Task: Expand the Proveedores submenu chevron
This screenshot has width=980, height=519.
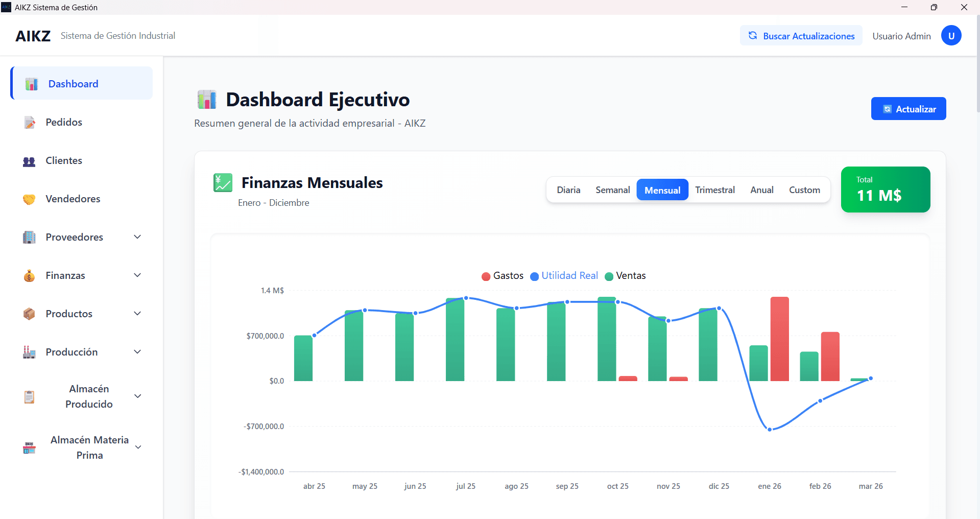Action: point(137,237)
